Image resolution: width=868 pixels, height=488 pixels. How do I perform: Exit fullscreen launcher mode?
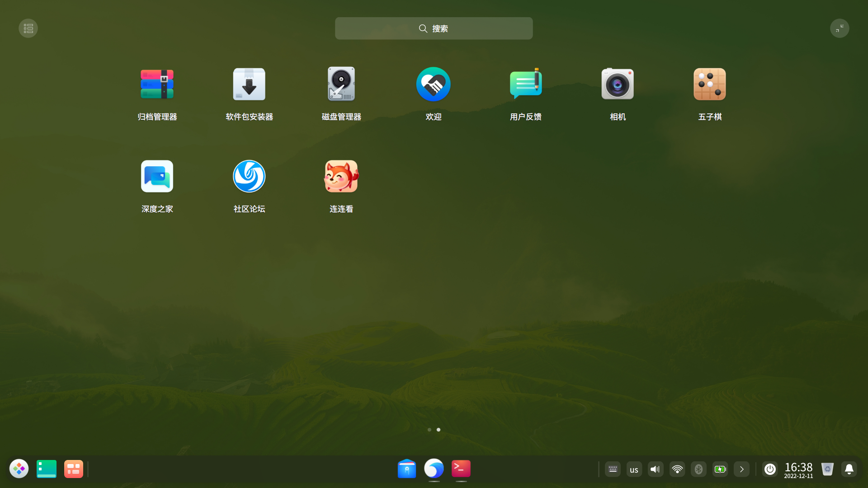[x=840, y=28]
